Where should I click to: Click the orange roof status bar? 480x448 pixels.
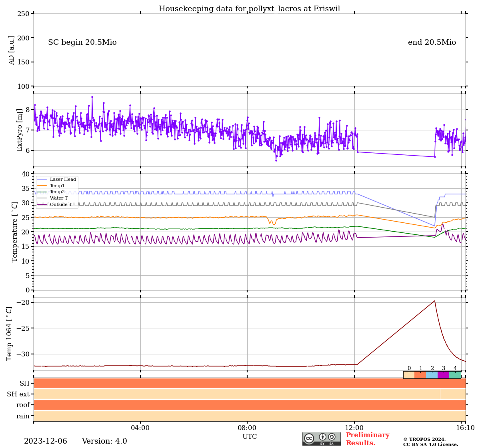[x=250, y=405]
